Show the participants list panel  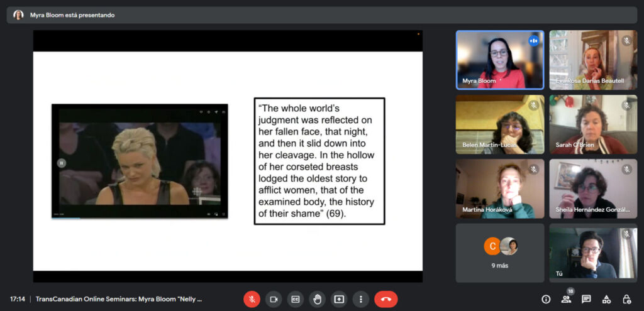click(x=566, y=299)
